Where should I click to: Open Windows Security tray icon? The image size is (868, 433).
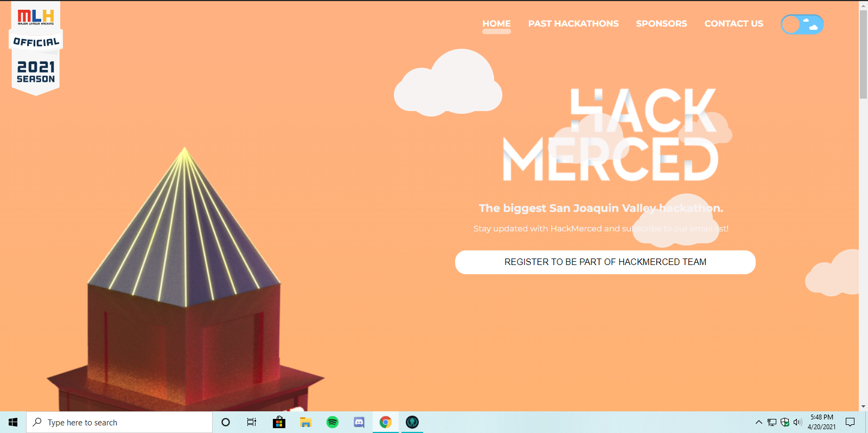(785, 422)
